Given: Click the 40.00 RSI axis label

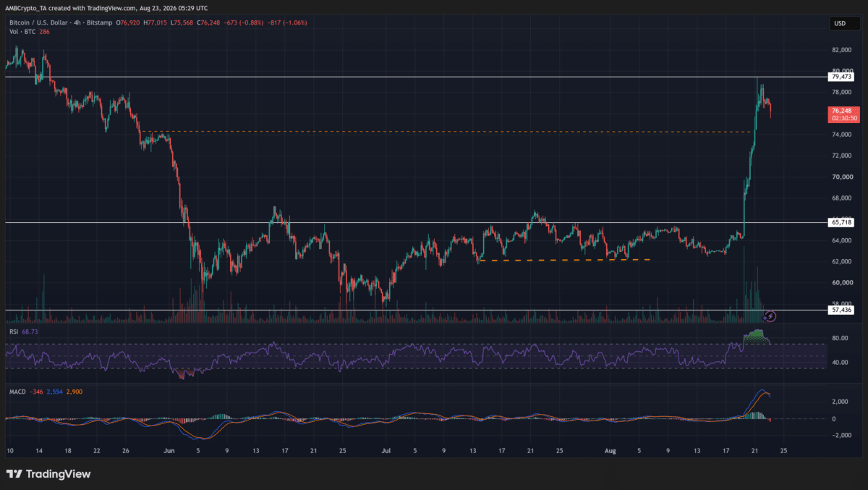Looking at the screenshot, I should (x=839, y=363).
